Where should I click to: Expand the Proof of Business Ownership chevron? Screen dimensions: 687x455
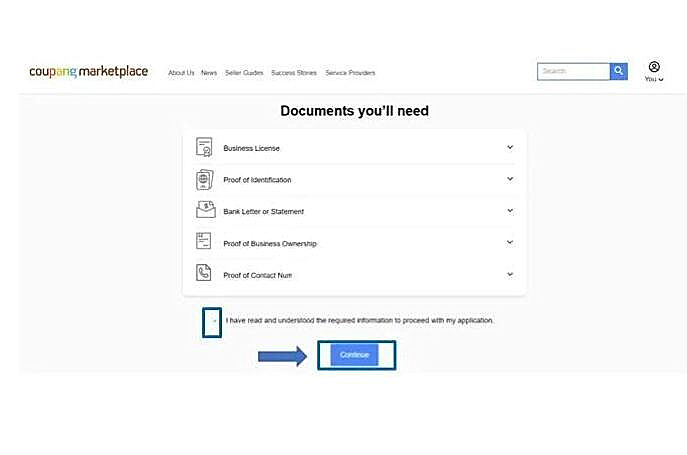coord(509,242)
